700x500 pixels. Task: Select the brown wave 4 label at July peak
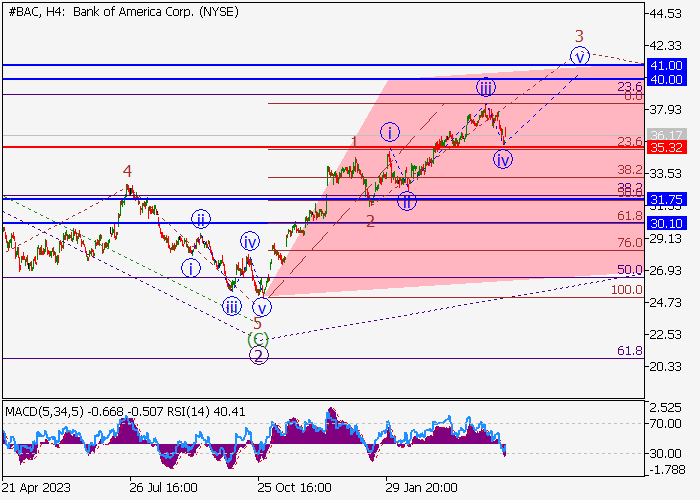click(128, 171)
